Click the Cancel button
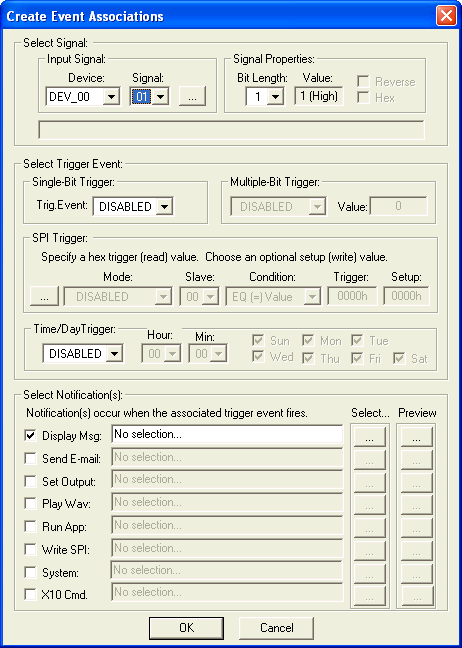Screen dimensions: 462x648 click(x=276, y=628)
